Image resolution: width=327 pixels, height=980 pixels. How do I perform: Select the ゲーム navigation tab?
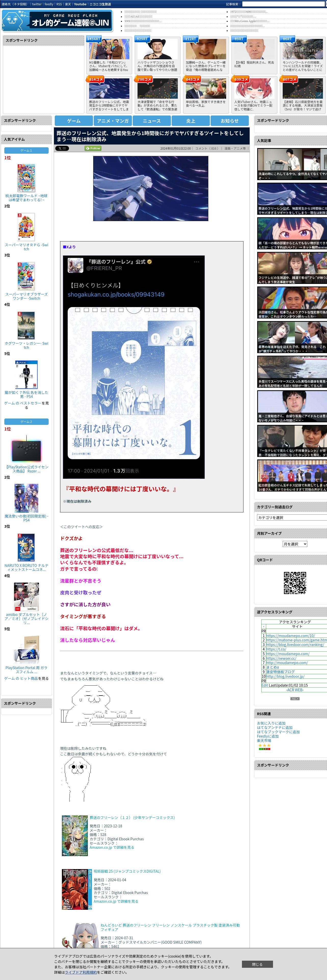click(x=74, y=121)
